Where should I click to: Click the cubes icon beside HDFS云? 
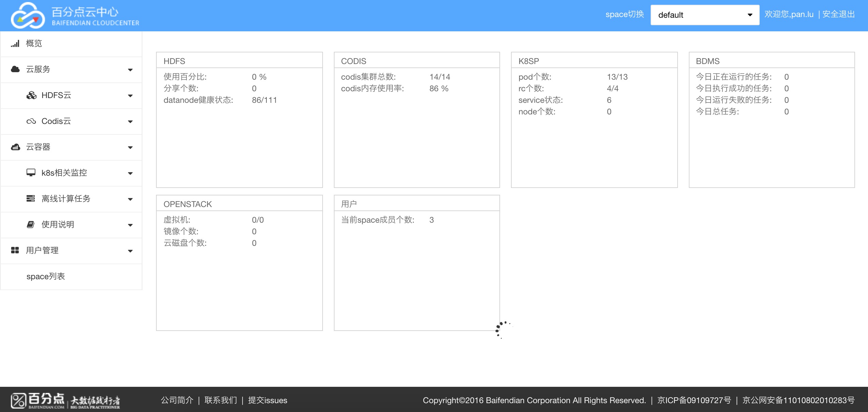(x=31, y=95)
